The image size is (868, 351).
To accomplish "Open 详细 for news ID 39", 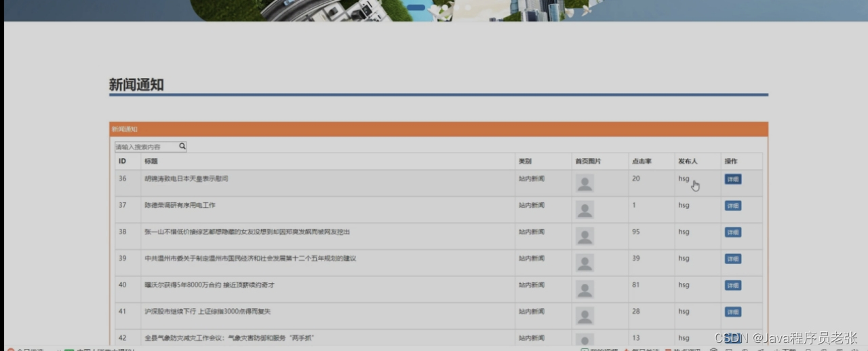I will click(x=733, y=259).
